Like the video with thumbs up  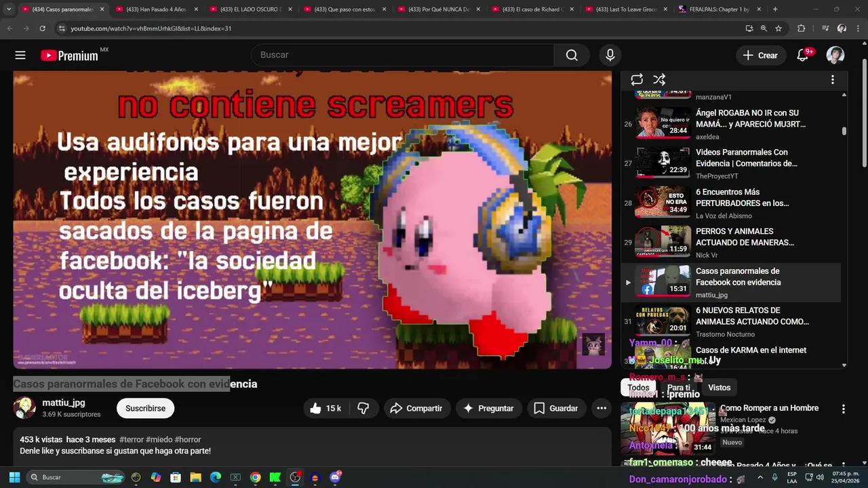coord(326,408)
